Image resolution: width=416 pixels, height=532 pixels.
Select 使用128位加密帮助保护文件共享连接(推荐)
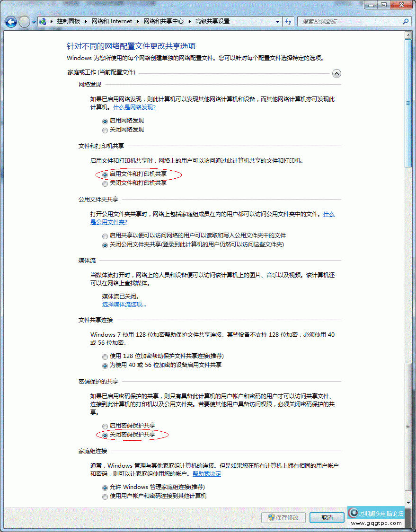105,356
